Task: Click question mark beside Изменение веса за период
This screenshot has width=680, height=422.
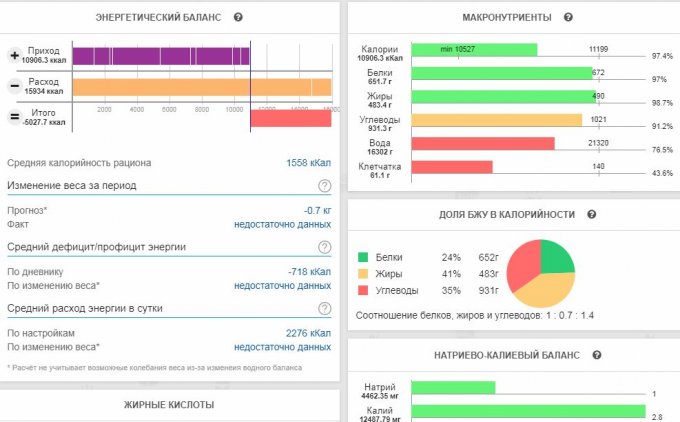Action: [x=324, y=186]
